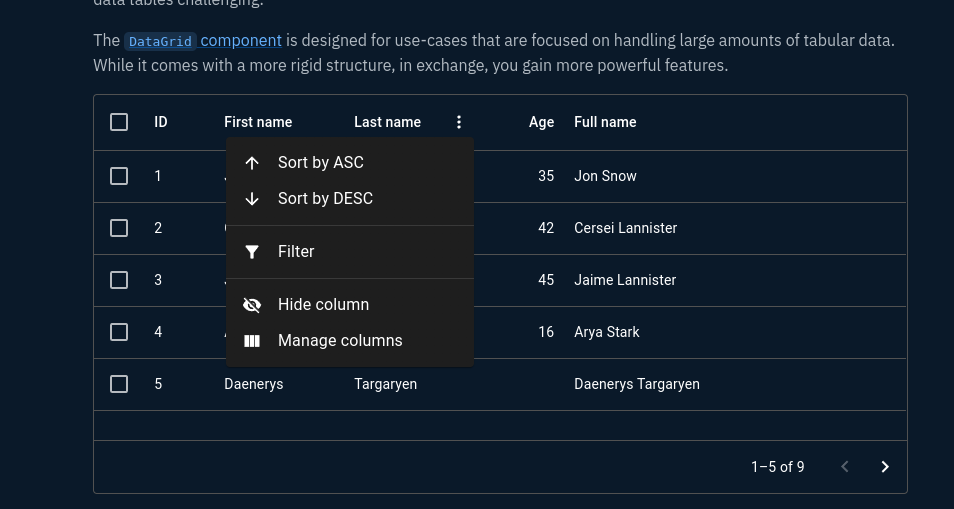Screen dimensions: 954x509
Task: Check the box for row 3
Action: [119, 280]
